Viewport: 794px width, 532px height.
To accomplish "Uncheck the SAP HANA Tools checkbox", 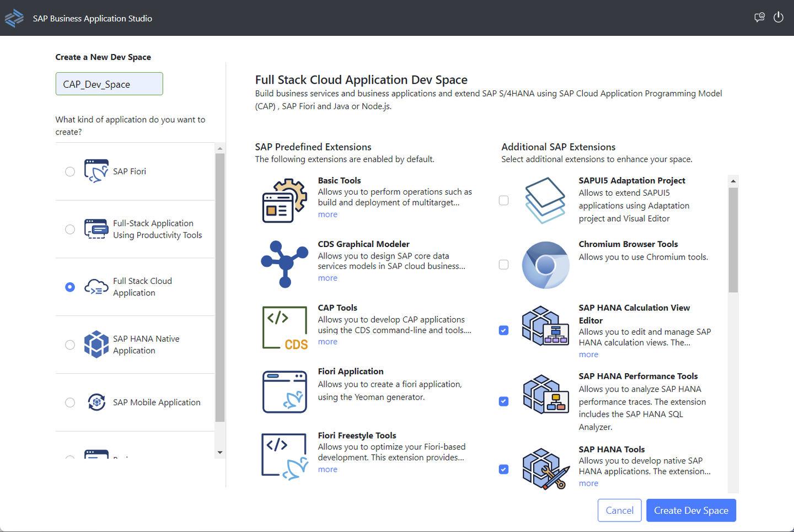I will click(x=503, y=469).
